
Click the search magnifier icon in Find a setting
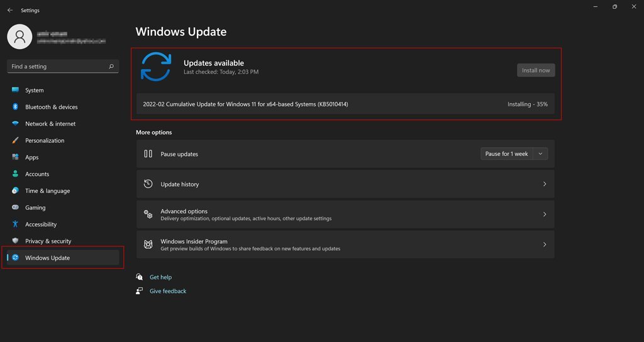pos(111,66)
